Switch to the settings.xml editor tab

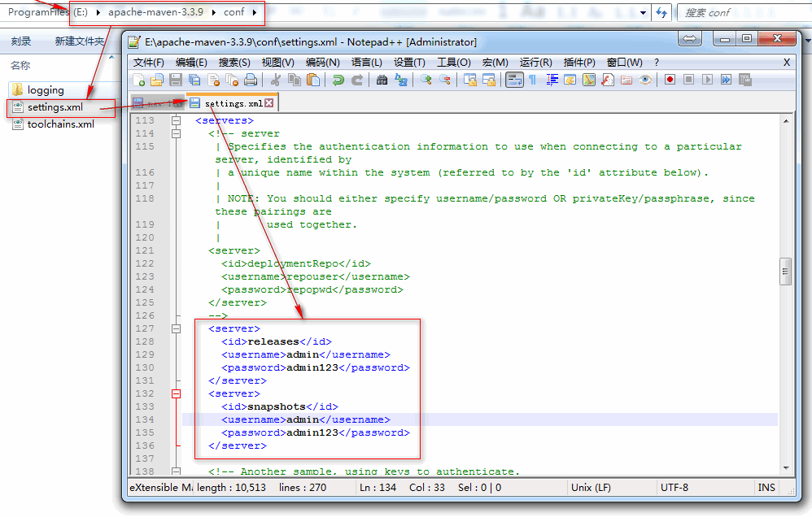coord(232,103)
